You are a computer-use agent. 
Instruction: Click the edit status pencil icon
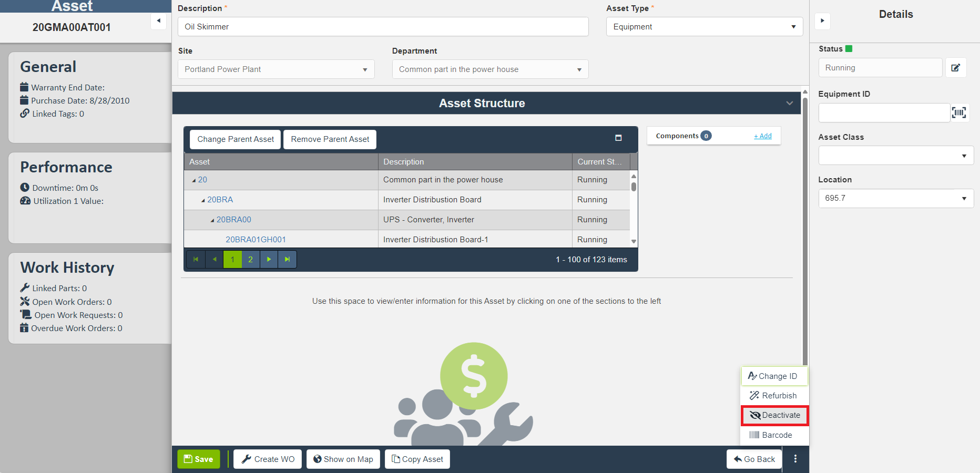955,68
